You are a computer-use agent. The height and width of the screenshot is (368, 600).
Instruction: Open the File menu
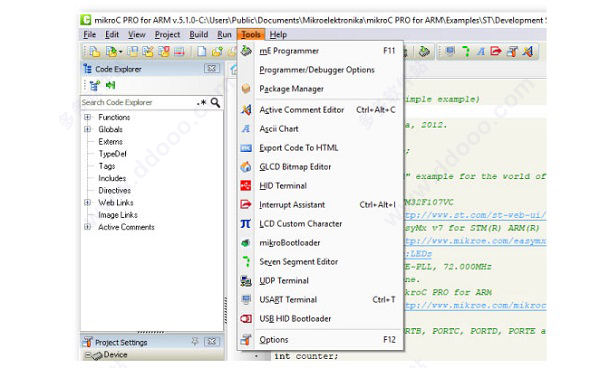90,35
